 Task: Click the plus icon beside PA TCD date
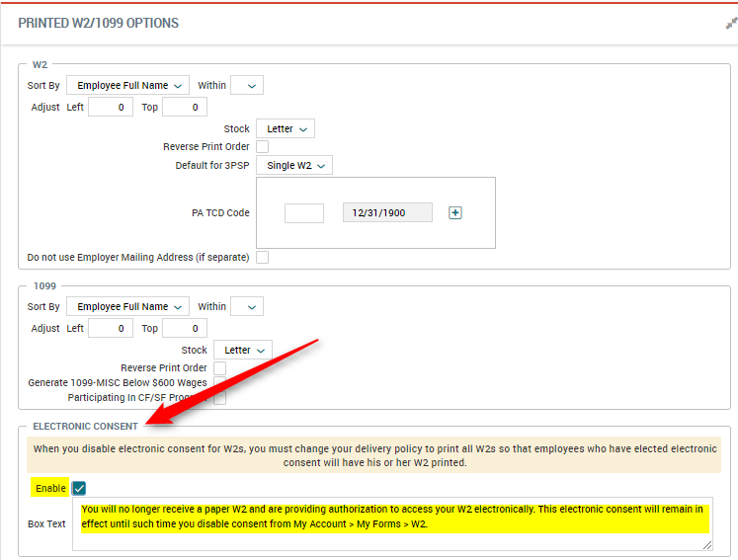coord(455,212)
